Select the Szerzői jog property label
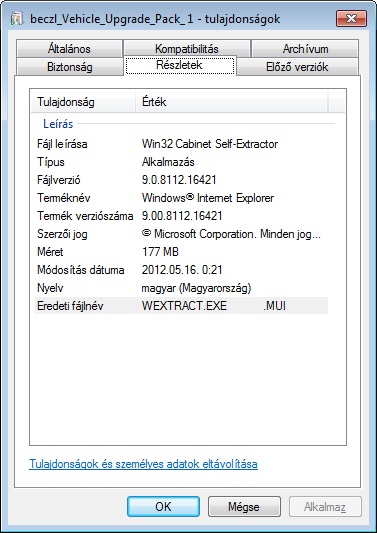377x533 pixels. click(x=62, y=234)
